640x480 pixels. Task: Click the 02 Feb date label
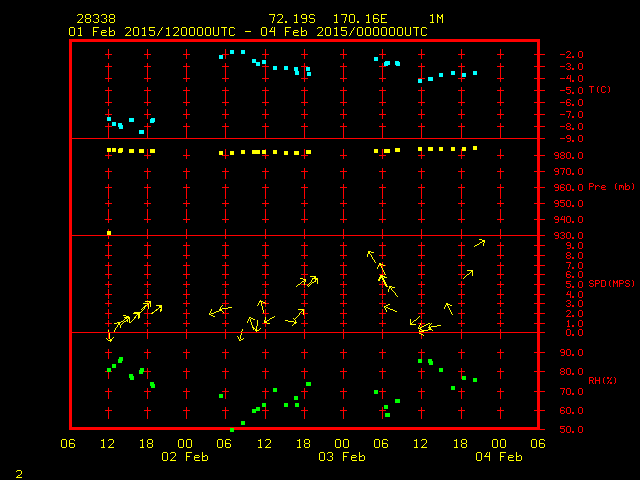click(x=185, y=457)
